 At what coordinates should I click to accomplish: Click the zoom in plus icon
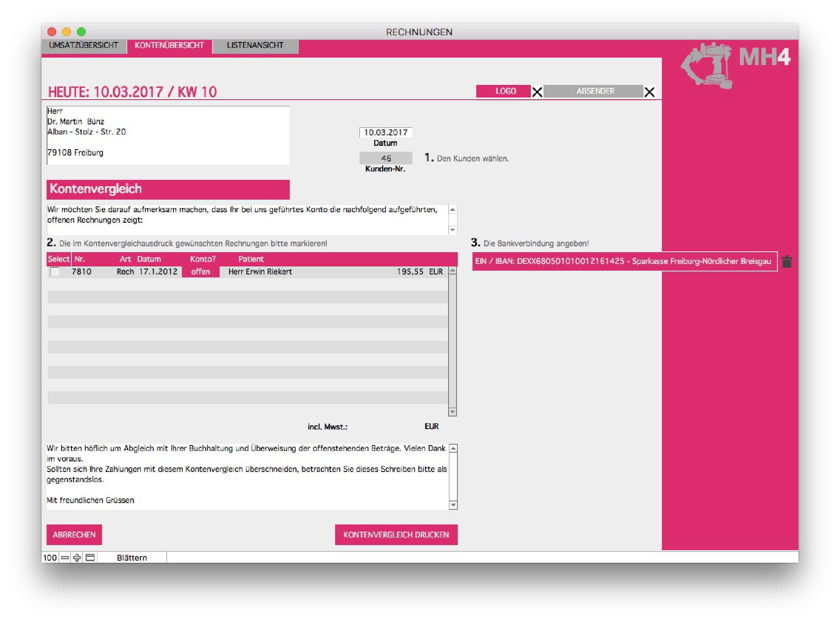point(77,557)
